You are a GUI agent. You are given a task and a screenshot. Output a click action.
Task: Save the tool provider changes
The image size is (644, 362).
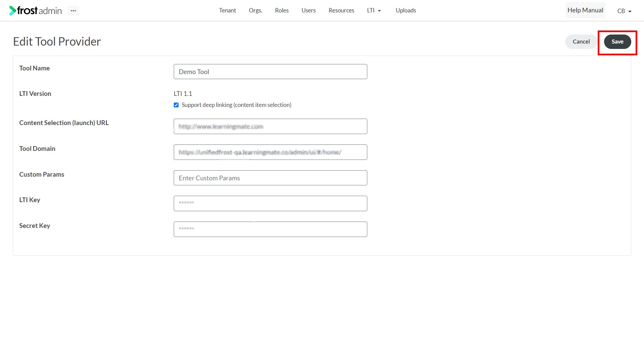(x=617, y=42)
